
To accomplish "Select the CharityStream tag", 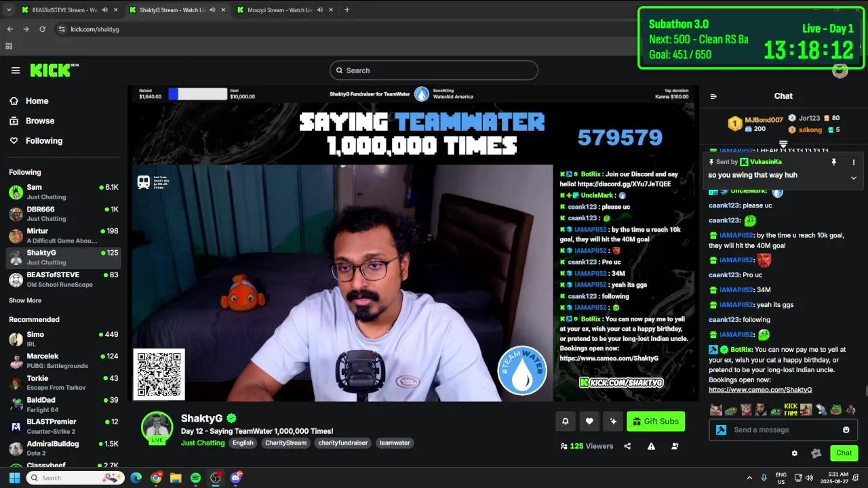I will (285, 443).
